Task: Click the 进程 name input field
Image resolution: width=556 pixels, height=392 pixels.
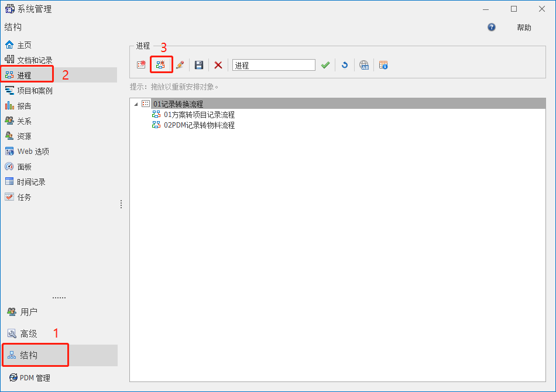Action: (x=273, y=66)
